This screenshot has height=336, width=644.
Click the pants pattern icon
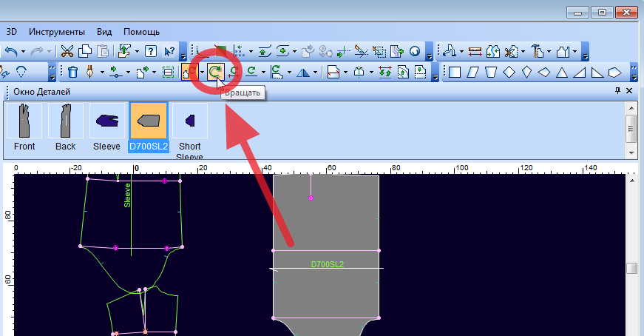(449, 51)
